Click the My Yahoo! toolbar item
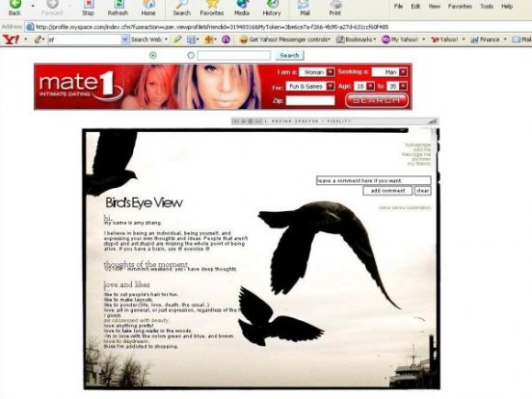Image resolution: width=532 pixels, height=399 pixels. pos(400,39)
